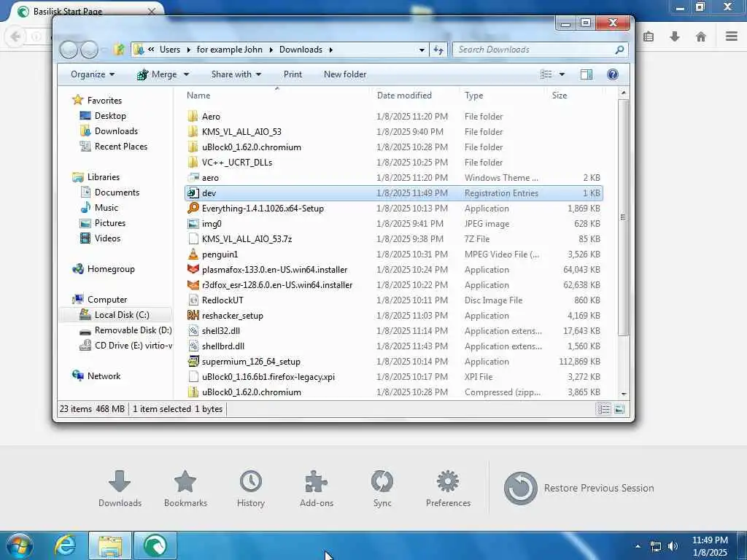The width and height of the screenshot is (747, 560).
Task: Select the supermium_126_64_setup icon
Action: pyautogui.click(x=193, y=362)
